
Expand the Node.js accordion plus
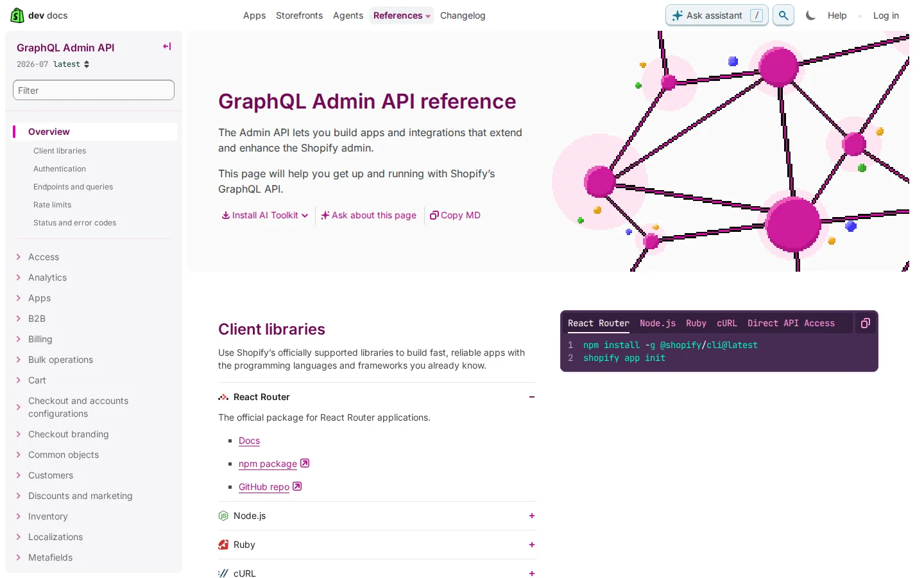point(532,516)
